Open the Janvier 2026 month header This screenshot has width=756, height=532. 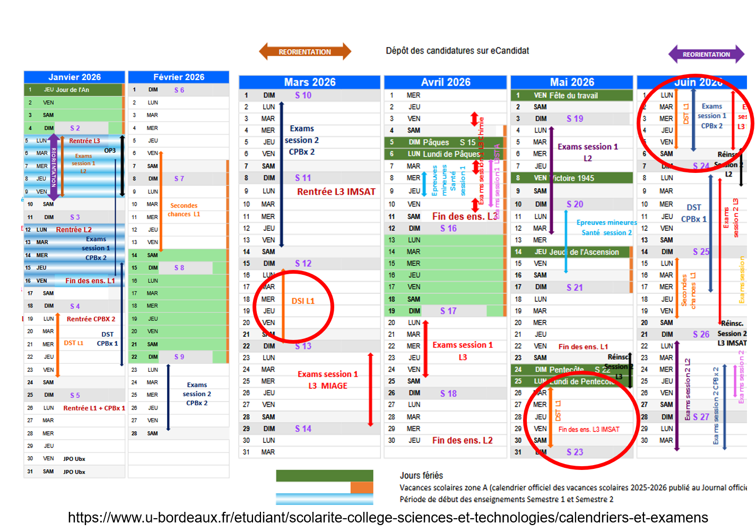coord(74,77)
